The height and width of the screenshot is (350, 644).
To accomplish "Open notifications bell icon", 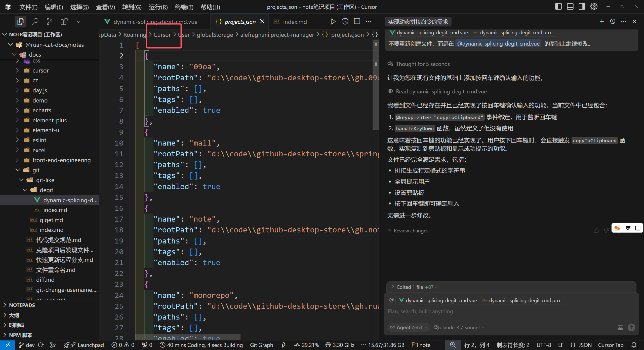I will click(x=634, y=345).
